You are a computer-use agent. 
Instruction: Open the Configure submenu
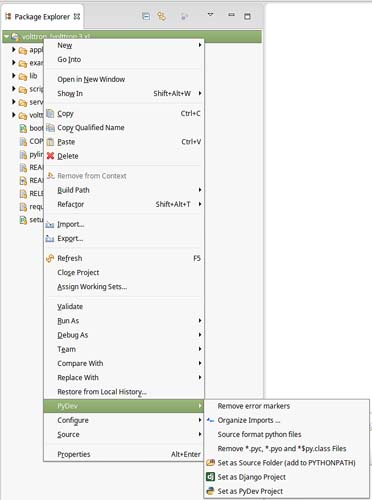(124, 420)
